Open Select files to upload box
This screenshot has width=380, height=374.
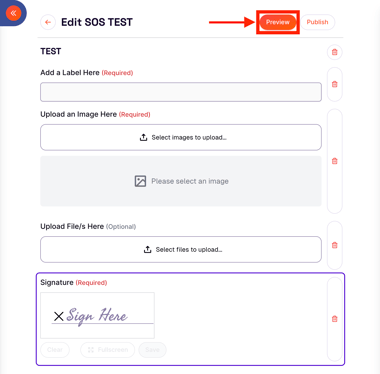[x=181, y=249]
